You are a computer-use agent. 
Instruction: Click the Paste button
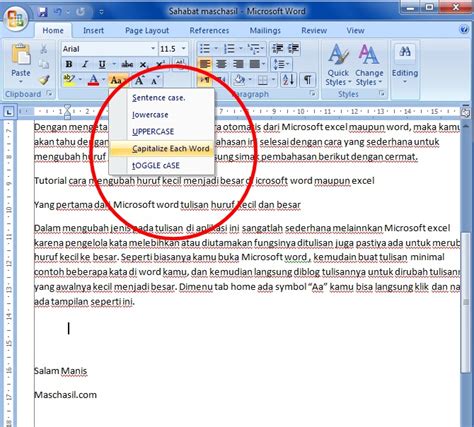click(x=21, y=63)
